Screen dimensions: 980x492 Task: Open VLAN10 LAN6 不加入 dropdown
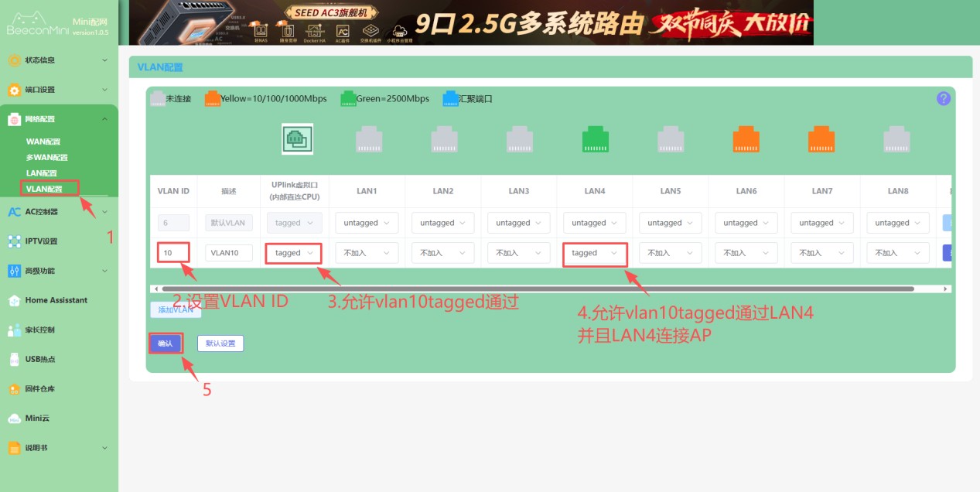(x=746, y=253)
